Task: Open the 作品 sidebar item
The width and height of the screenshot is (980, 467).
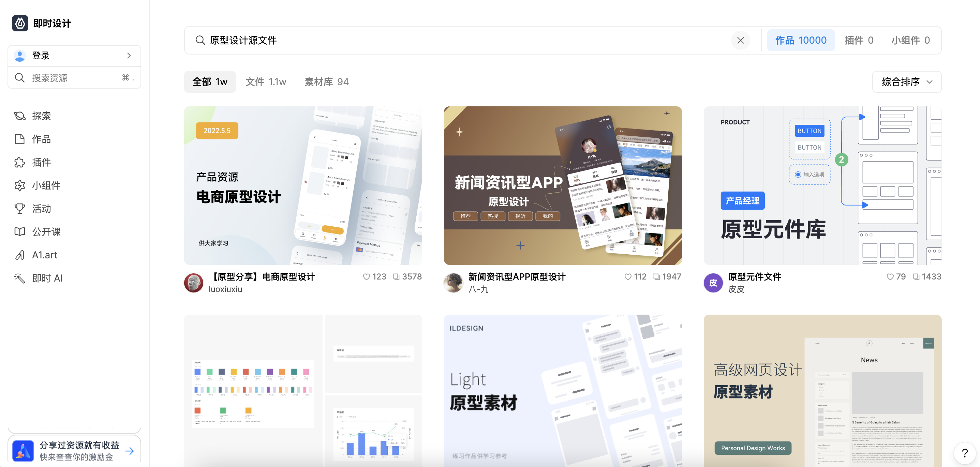Action: (42, 139)
